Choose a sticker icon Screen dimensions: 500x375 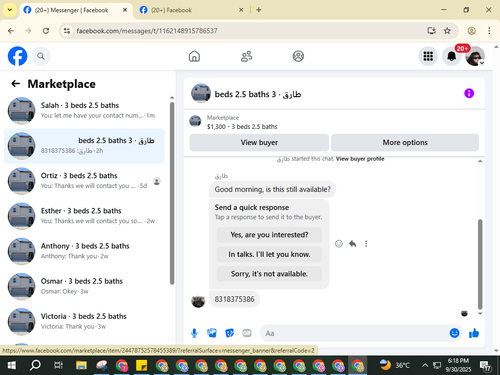click(229, 333)
